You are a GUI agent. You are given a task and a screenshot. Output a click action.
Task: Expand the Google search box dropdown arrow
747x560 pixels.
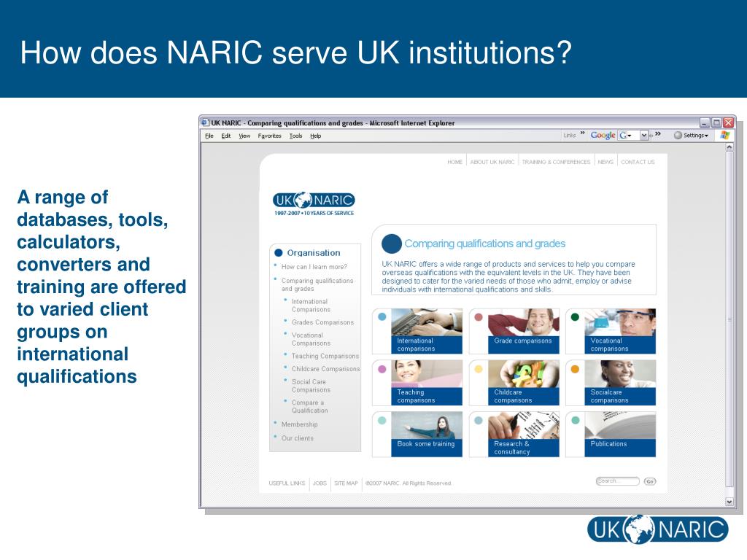point(644,135)
